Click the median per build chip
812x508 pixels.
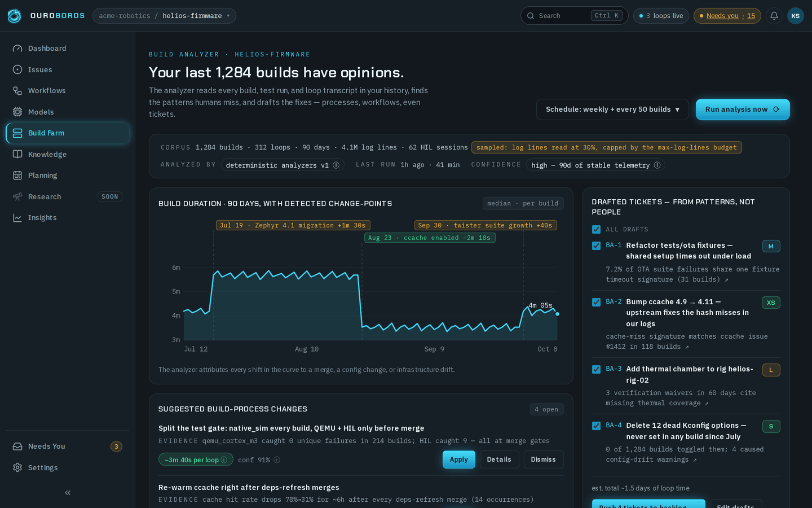pos(523,203)
